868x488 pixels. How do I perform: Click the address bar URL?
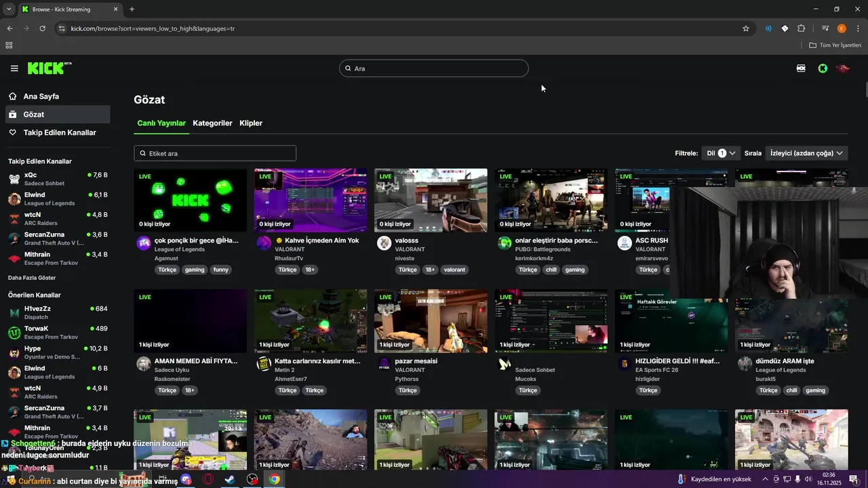coord(153,28)
